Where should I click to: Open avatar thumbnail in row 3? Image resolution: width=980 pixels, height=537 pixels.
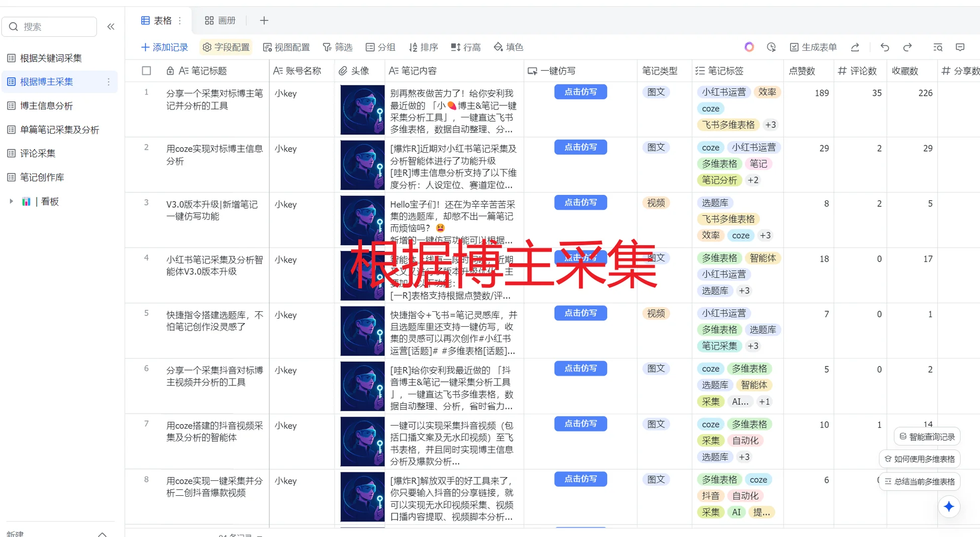click(362, 220)
